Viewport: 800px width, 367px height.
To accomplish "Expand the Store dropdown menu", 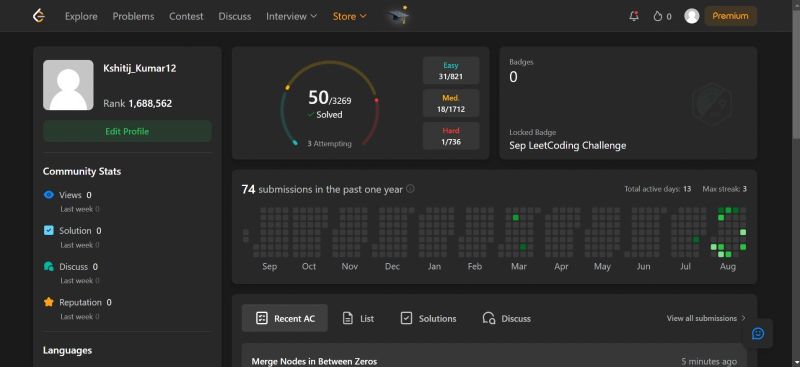I will coord(349,16).
